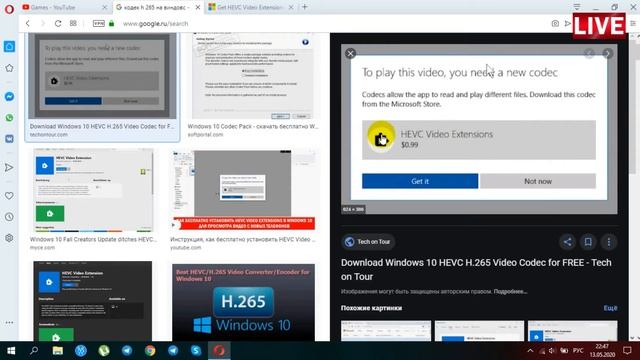Open a new browser tab
Image resolution: width=640 pixels, height=360 pixels.
click(x=304, y=7)
